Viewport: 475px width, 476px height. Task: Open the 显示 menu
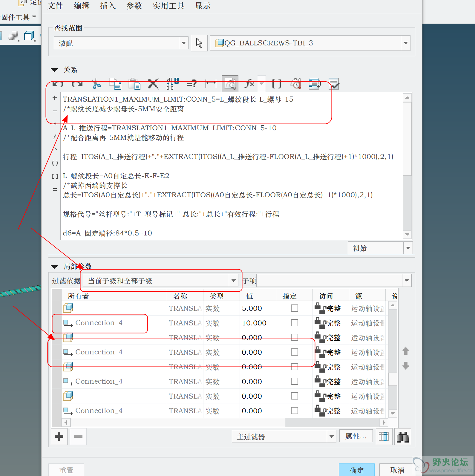coord(203,6)
